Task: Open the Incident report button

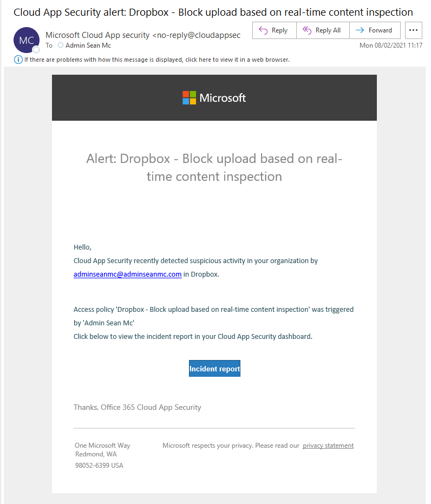Action: pos(214,369)
